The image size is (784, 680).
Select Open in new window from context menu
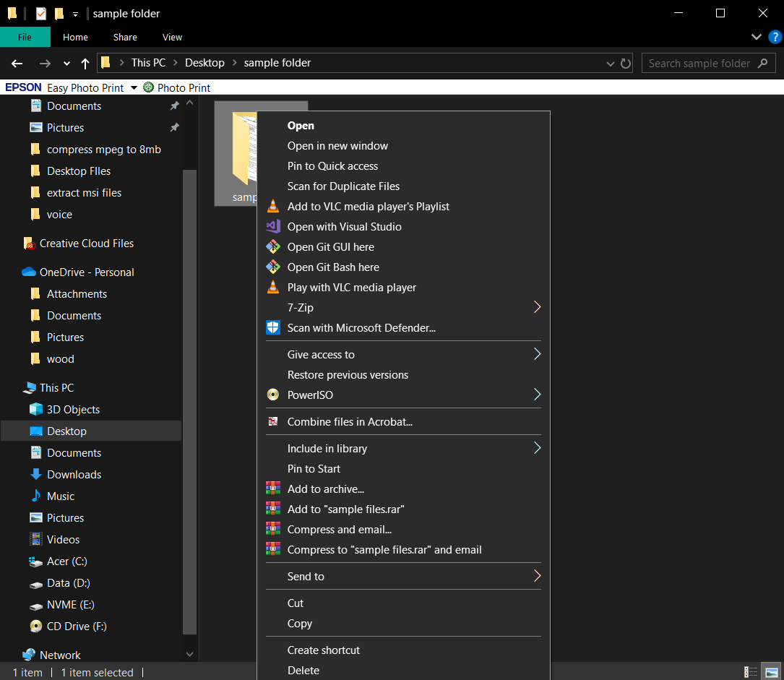(x=338, y=145)
